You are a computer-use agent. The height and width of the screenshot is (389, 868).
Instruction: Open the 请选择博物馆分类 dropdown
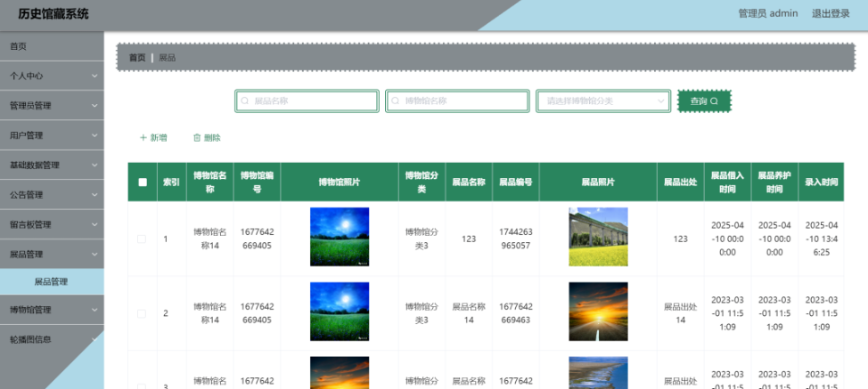[x=603, y=101]
